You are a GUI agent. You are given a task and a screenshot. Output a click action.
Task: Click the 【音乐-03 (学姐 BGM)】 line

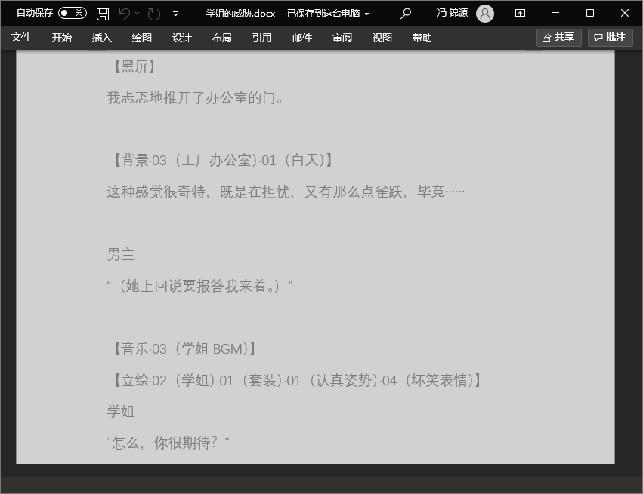[184, 349]
